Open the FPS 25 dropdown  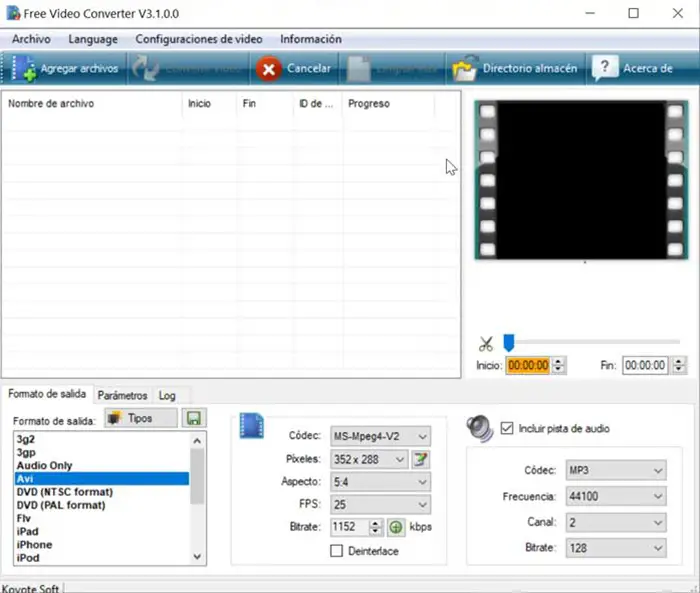pyautogui.click(x=380, y=505)
